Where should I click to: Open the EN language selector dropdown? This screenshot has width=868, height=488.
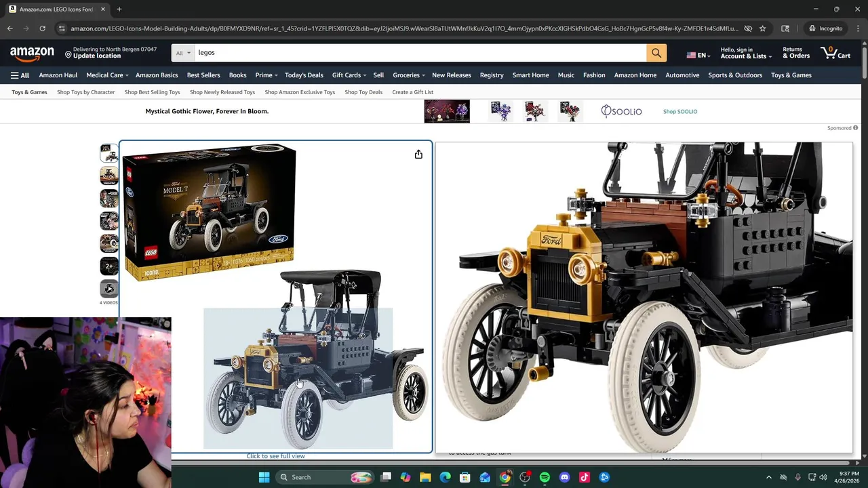pyautogui.click(x=698, y=55)
